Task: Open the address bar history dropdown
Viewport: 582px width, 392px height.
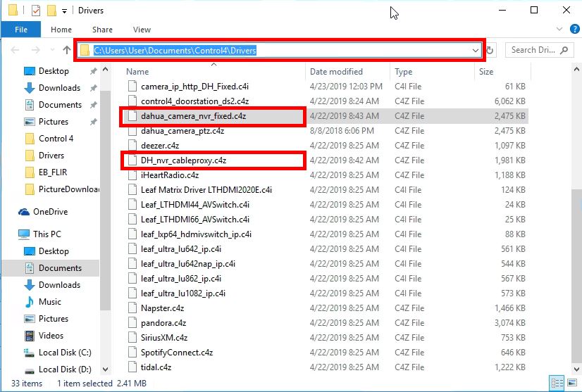Action: click(x=476, y=51)
